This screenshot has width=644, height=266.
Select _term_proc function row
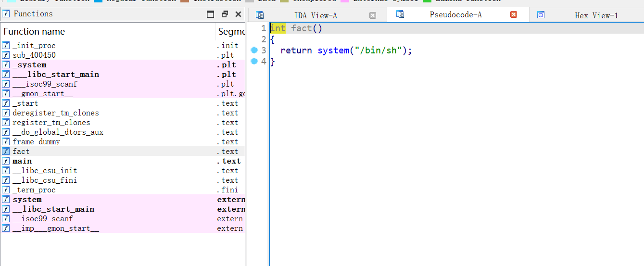[x=123, y=190]
